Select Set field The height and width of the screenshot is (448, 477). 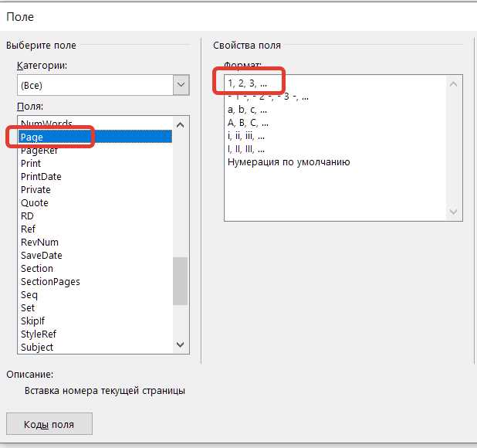coord(95,307)
